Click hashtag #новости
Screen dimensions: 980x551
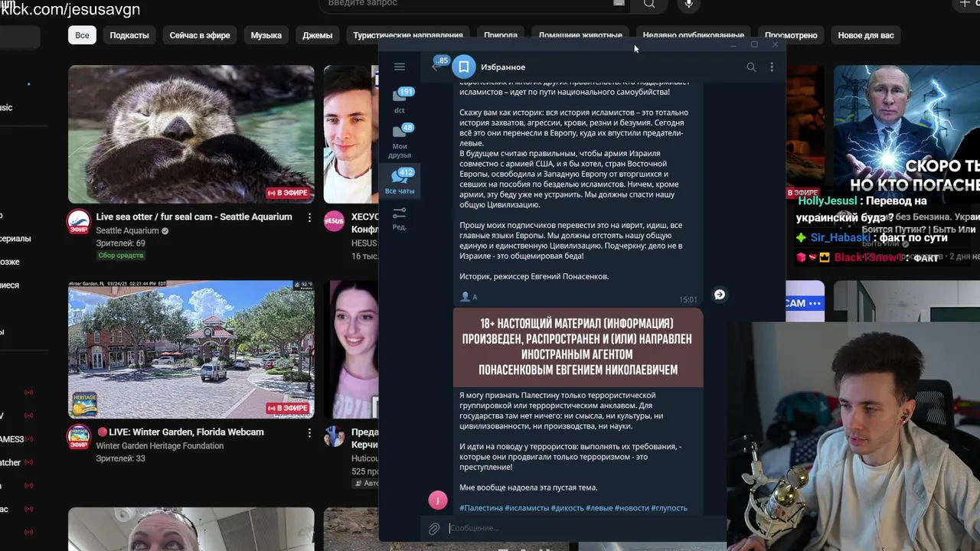pyautogui.click(x=632, y=508)
